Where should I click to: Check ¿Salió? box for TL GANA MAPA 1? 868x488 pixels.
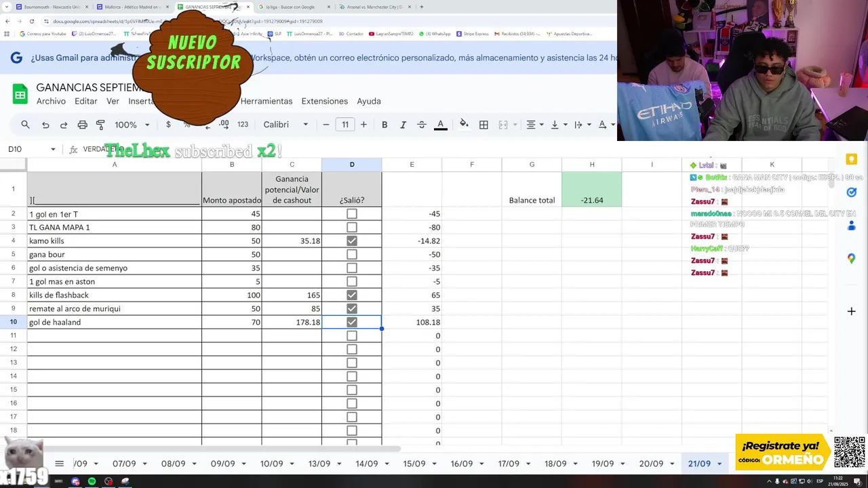(x=351, y=227)
